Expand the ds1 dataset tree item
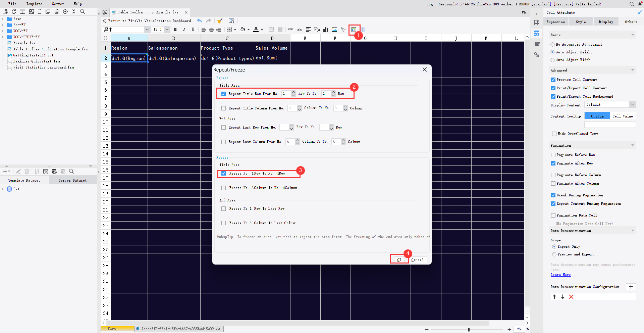 [3, 189]
